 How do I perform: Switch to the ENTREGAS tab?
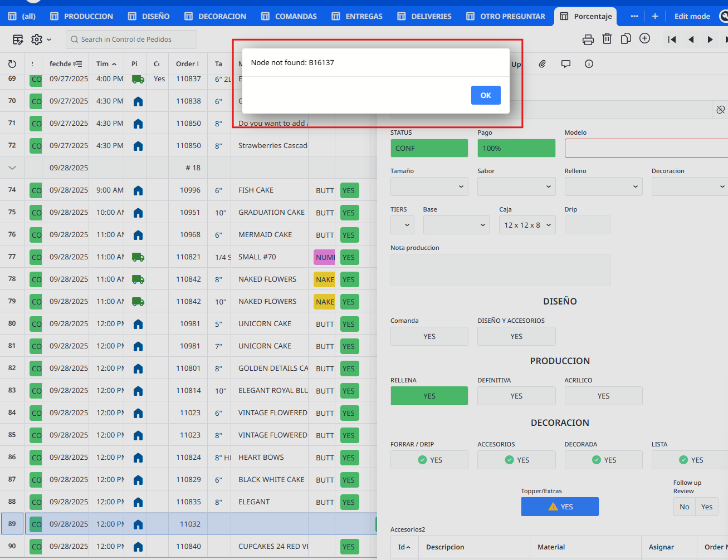pos(357,16)
